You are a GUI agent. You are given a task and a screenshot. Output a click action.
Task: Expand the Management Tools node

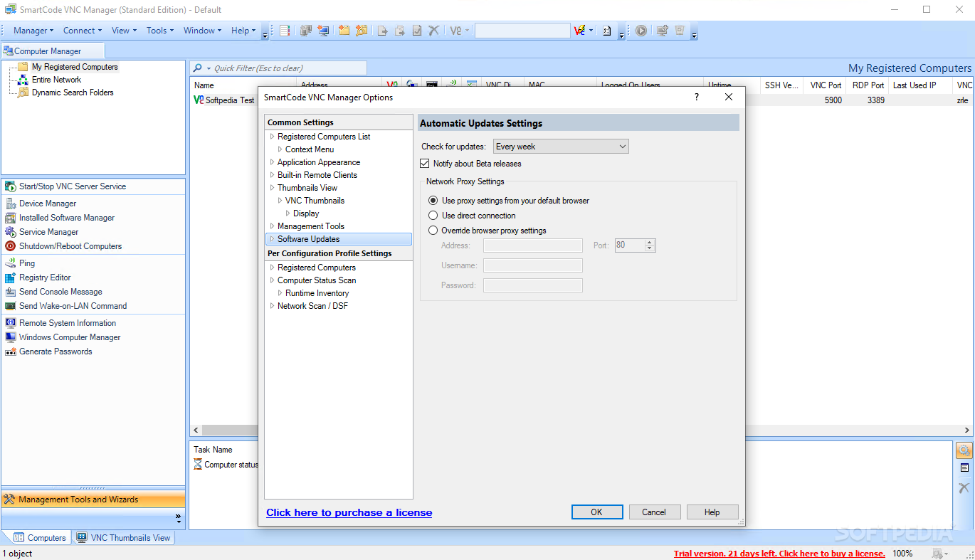click(x=272, y=226)
